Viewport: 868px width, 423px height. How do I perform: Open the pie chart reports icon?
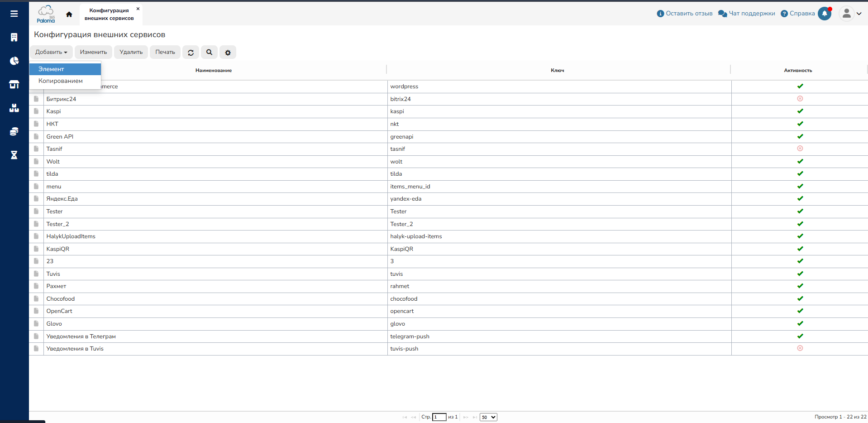click(x=14, y=61)
